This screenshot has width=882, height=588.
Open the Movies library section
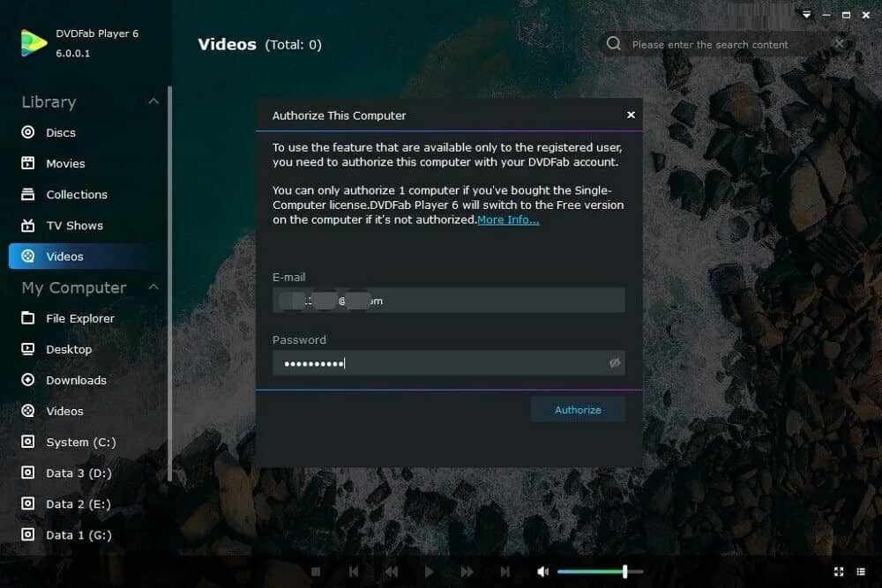point(65,164)
